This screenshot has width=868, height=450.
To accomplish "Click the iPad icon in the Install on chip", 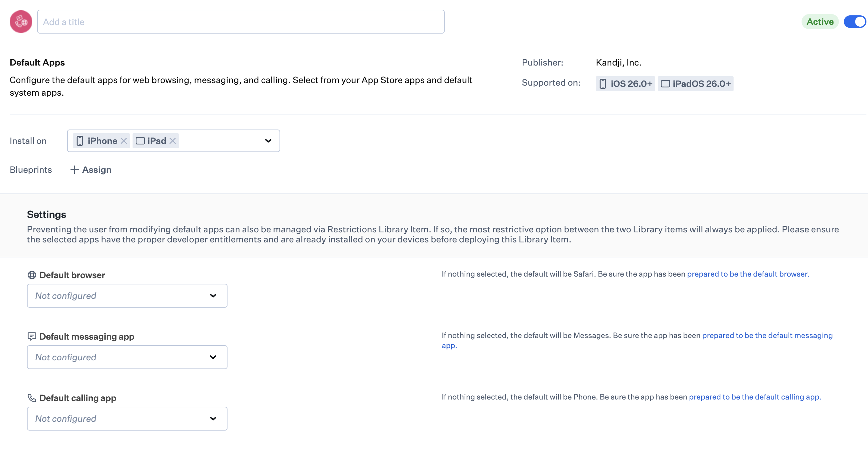I will [140, 141].
